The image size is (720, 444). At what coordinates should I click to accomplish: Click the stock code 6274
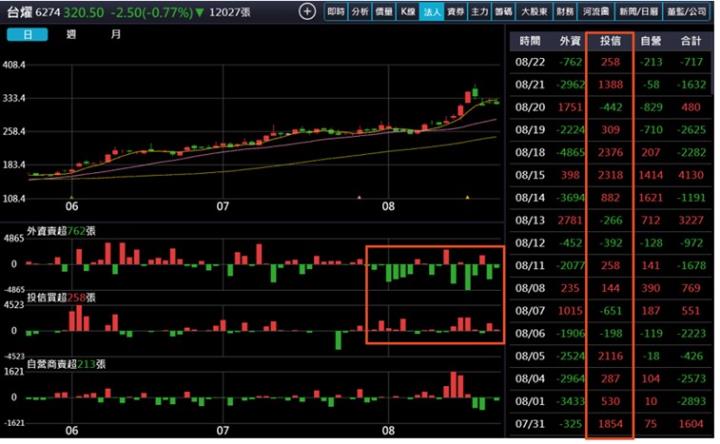(48, 12)
